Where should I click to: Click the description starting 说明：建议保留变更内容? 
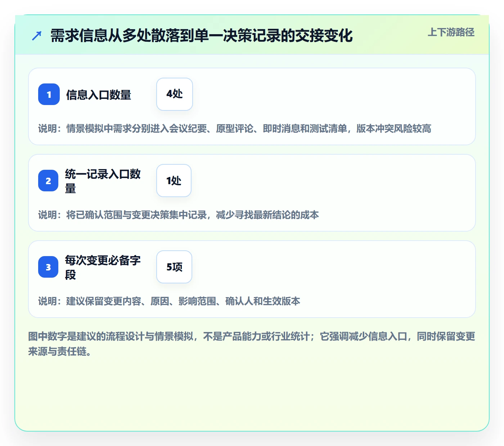169,301
